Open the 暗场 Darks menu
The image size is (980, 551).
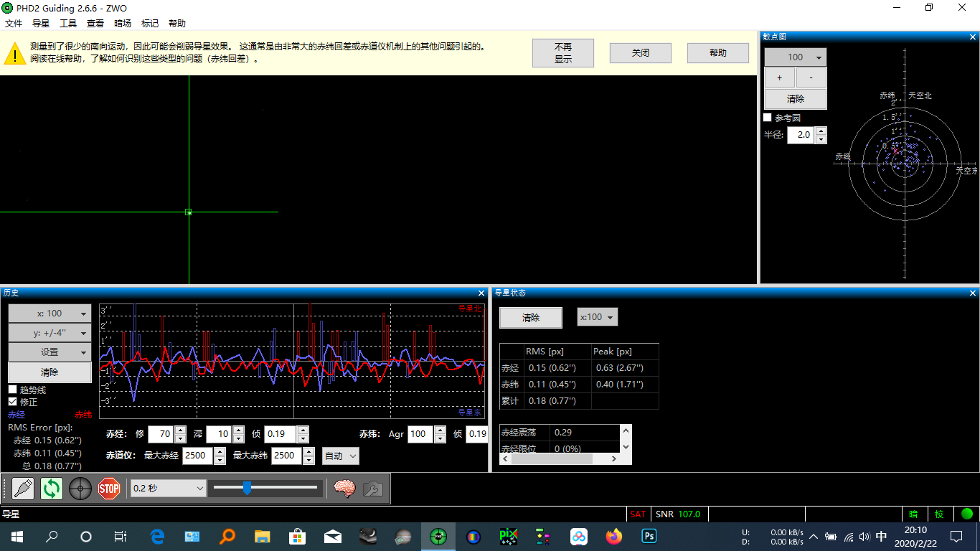123,23
